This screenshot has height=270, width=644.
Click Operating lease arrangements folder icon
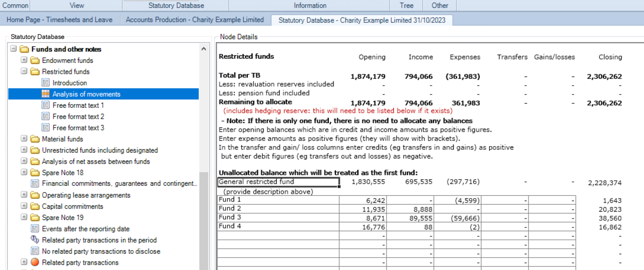pyautogui.click(x=35, y=195)
